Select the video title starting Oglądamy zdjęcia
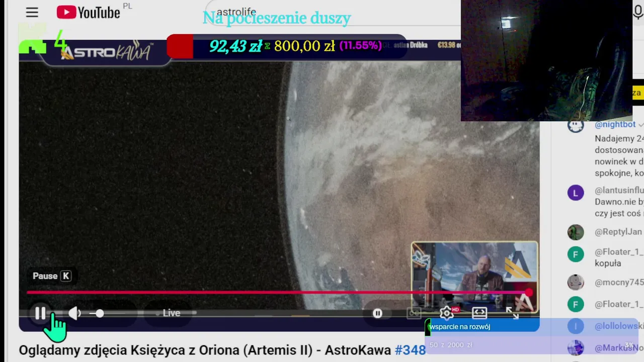Viewport: 644px width, 362px height. tap(205, 350)
